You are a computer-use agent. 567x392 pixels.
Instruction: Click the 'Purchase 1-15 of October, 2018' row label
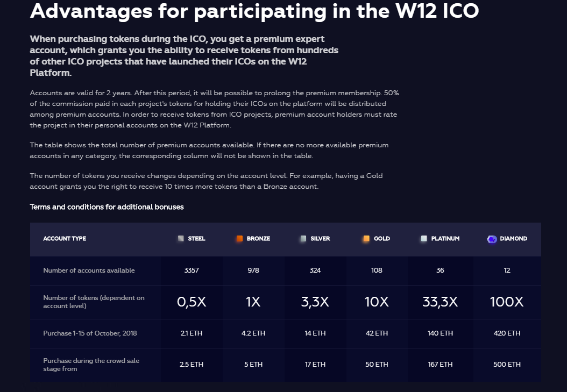point(90,333)
